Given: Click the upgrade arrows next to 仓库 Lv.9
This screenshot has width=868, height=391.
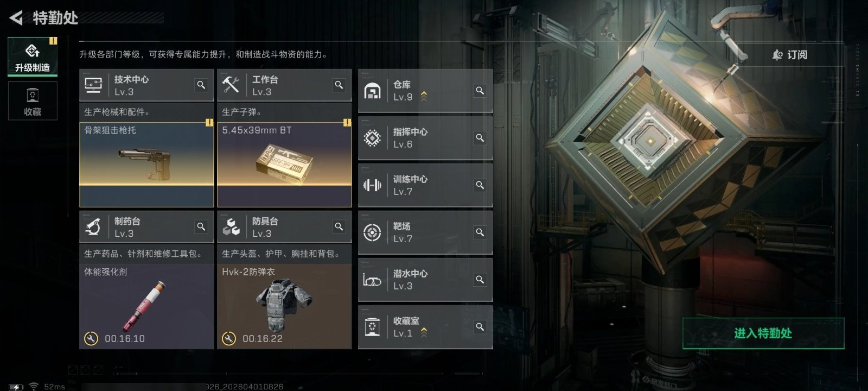Looking at the screenshot, I should tap(424, 97).
